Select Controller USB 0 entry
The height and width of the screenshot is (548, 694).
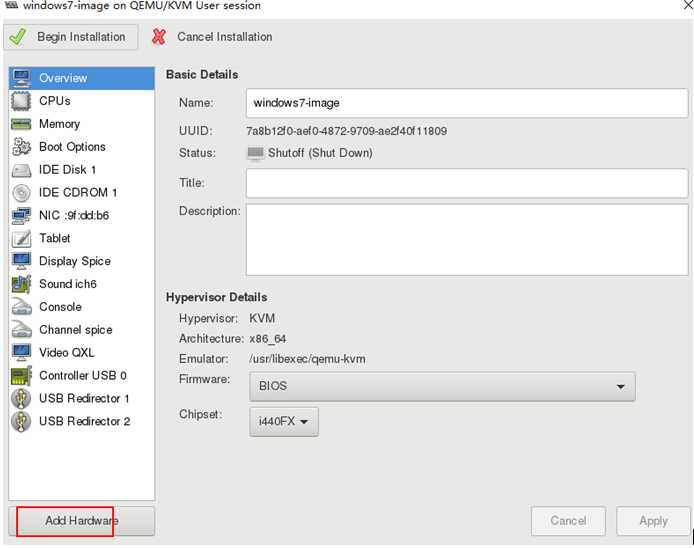pos(82,376)
